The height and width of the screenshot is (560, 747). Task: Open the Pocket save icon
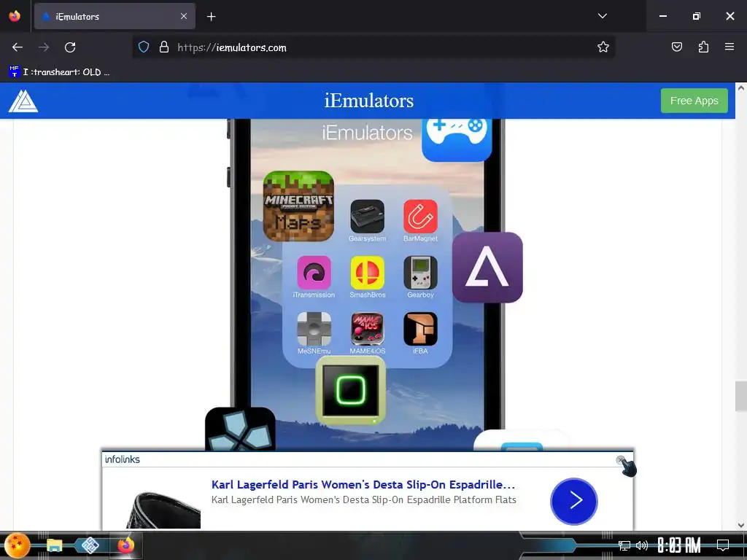pos(676,47)
